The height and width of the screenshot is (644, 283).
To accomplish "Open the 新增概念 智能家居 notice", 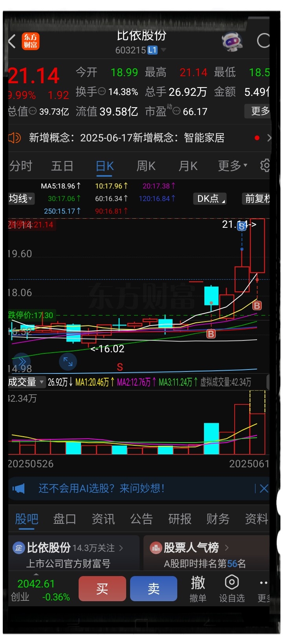I will (x=127, y=138).
